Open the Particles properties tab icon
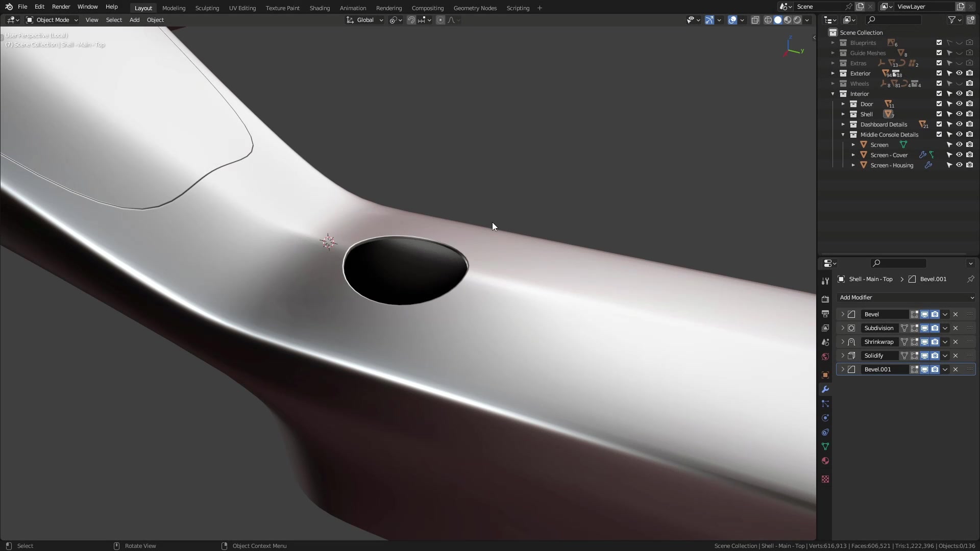 tap(825, 404)
